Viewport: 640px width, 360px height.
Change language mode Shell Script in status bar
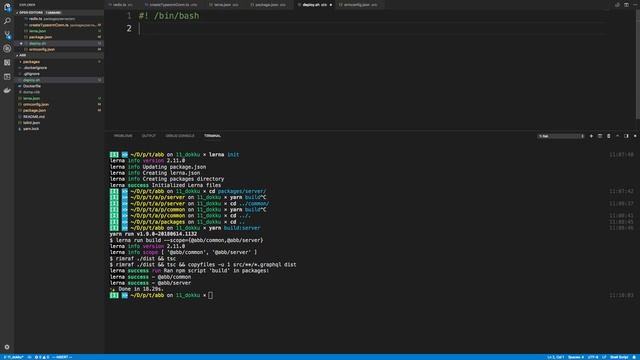pyautogui.click(x=619, y=357)
